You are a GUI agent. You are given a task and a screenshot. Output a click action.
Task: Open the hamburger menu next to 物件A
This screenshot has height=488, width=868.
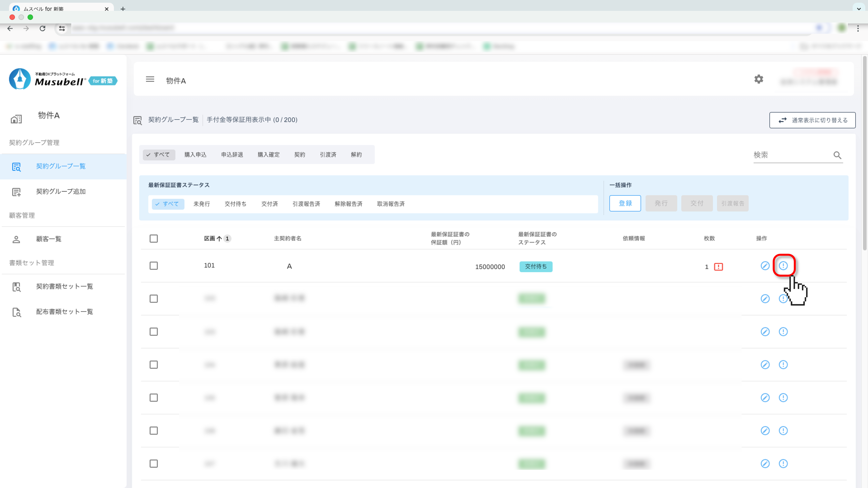[x=150, y=79]
